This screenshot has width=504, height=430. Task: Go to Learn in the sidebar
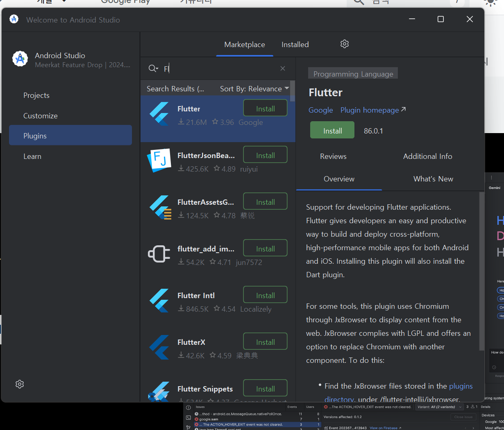(70, 156)
